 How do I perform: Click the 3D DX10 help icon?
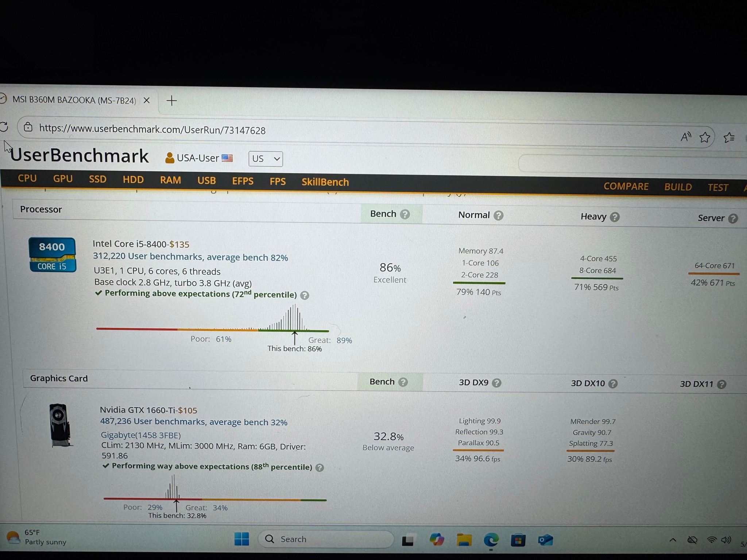click(x=613, y=384)
